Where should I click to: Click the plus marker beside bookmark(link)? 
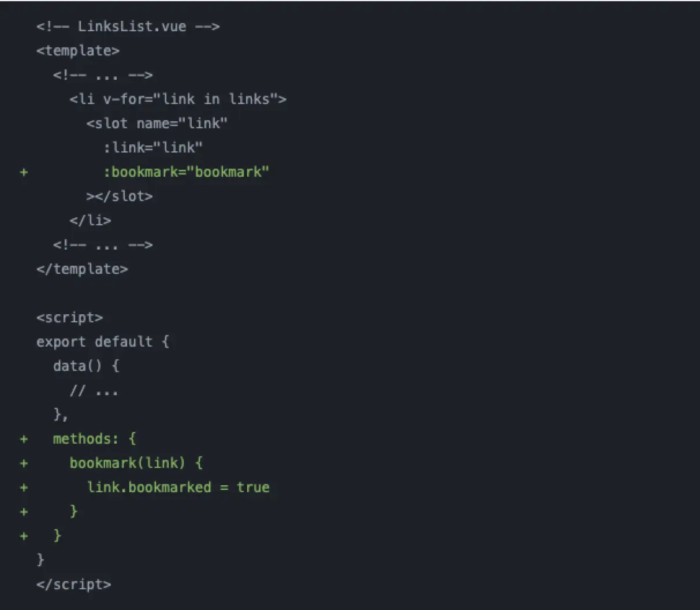click(24, 463)
